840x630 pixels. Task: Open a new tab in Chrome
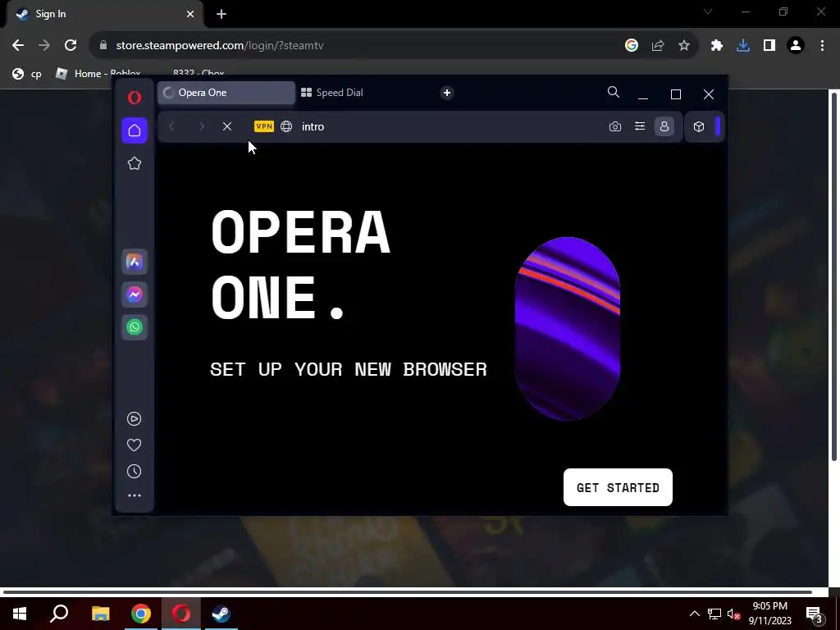[221, 15]
